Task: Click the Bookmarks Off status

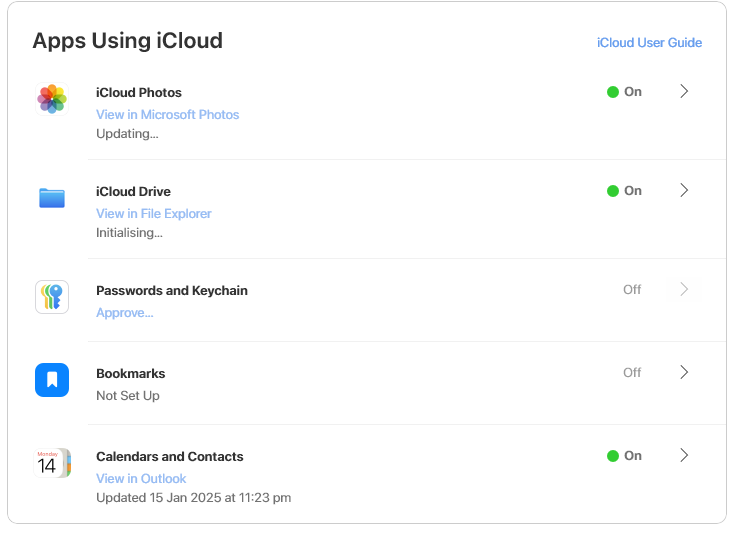Action: (x=632, y=373)
